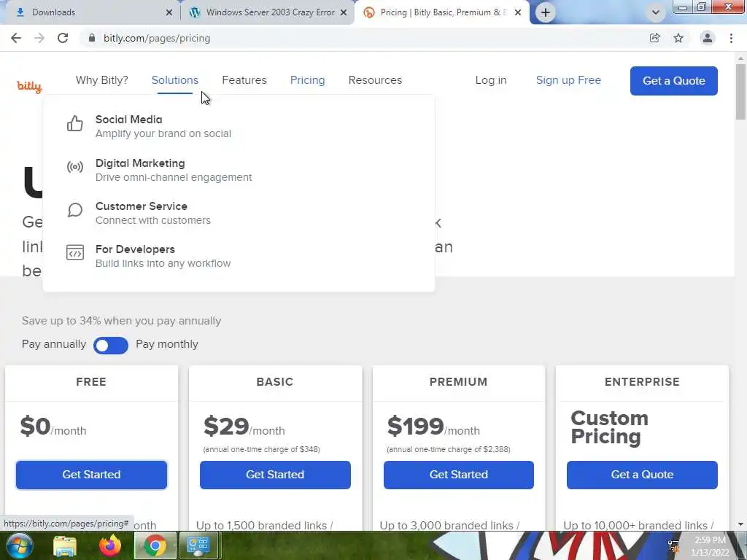Toggle Pay annually / Pay monthly switch
Image resolution: width=747 pixels, height=560 pixels.
(x=111, y=345)
